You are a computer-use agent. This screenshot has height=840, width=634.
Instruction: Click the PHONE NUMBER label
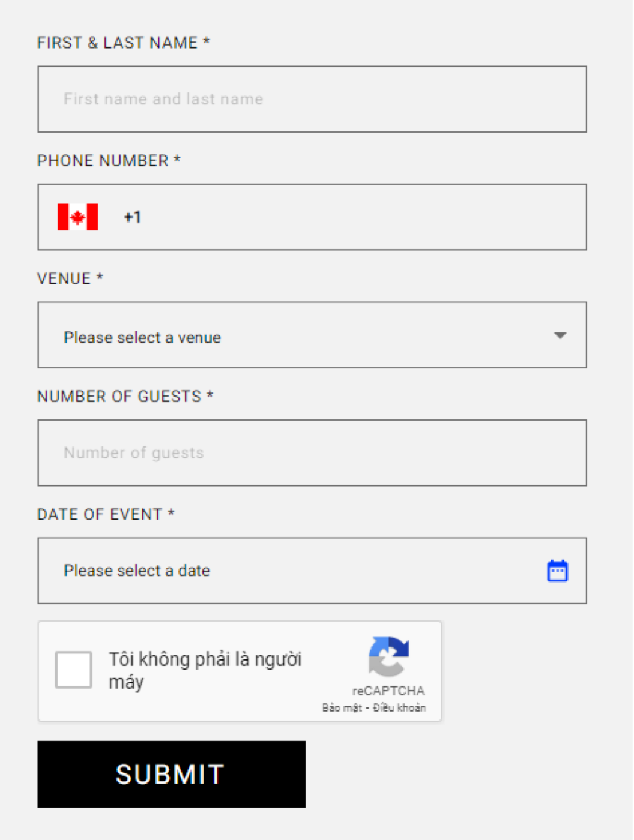click(x=109, y=161)
